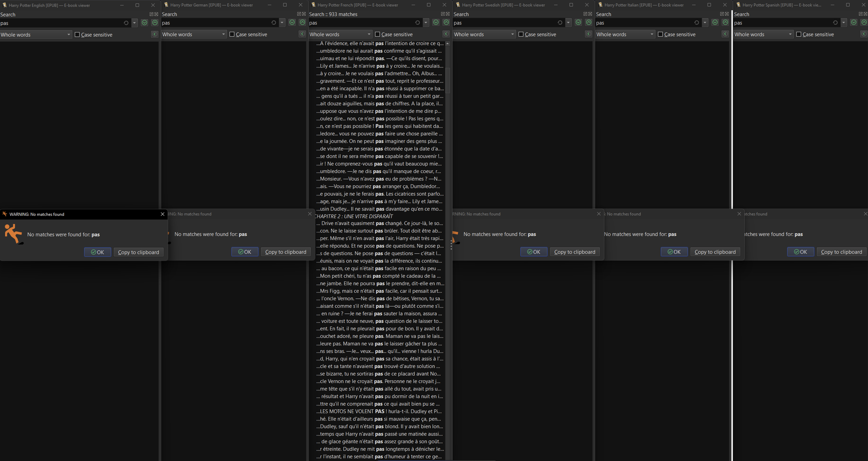
Task: Open Whole words dropdown in Spanish viewer
Action: (x=763, y=34)
